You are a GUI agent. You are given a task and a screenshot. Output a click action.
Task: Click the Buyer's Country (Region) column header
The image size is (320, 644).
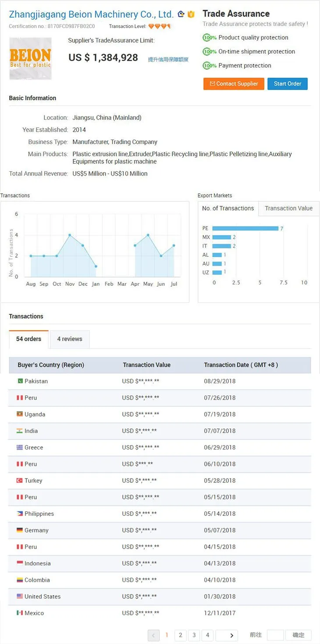point(51,365)
